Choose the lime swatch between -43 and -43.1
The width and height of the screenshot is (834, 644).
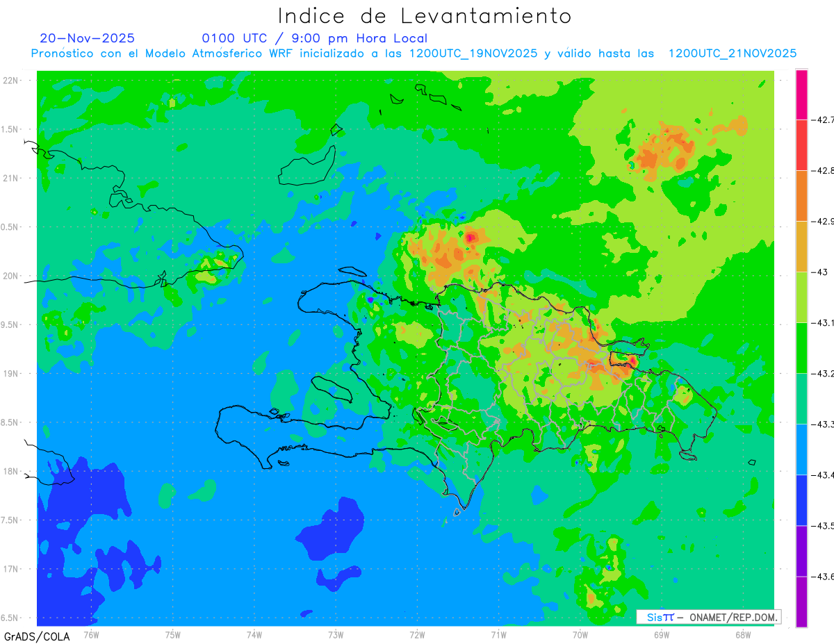pyautogui.click(x=801, y=297)
